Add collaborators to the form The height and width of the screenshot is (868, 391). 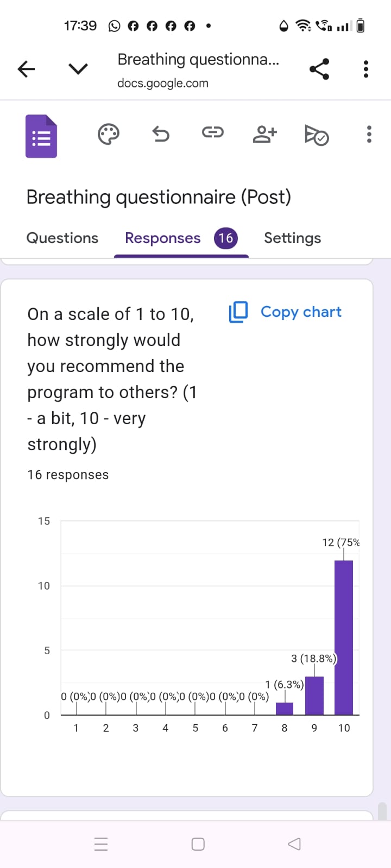264,134
